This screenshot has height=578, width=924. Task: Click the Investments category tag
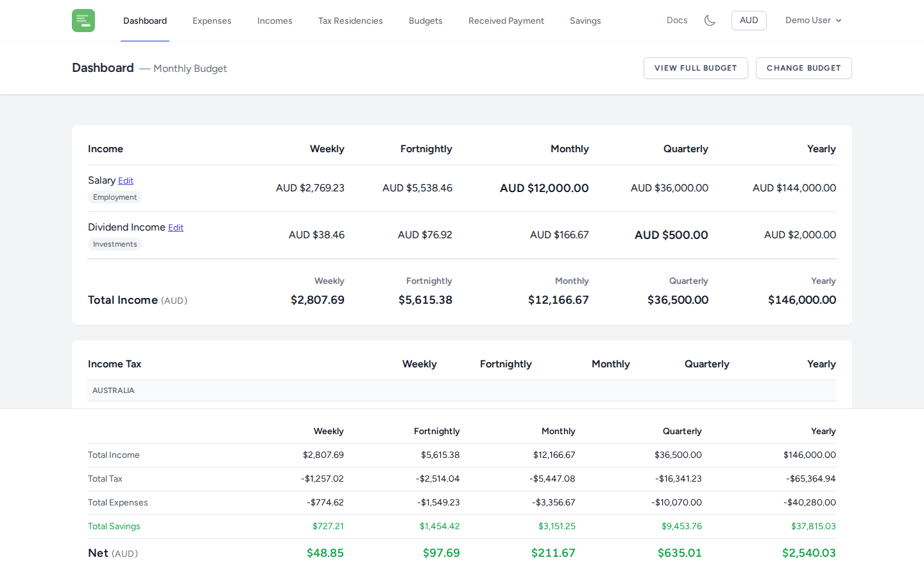coord(115,244)
